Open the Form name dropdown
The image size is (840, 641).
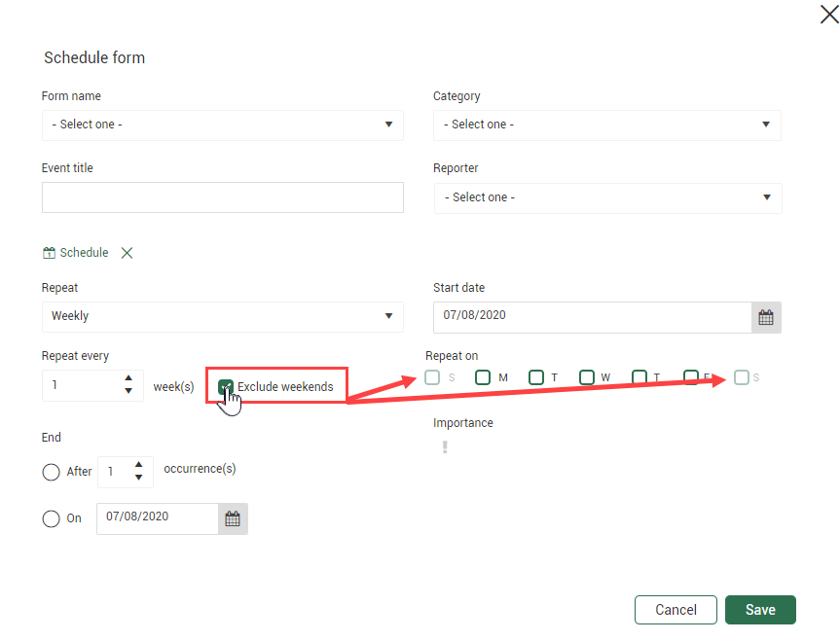click(x=222, y=125)
